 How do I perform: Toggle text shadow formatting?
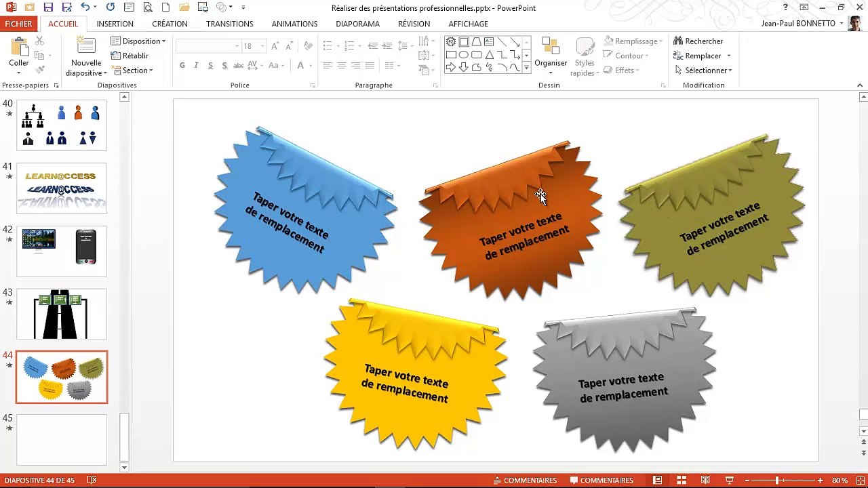pos(224,65)
